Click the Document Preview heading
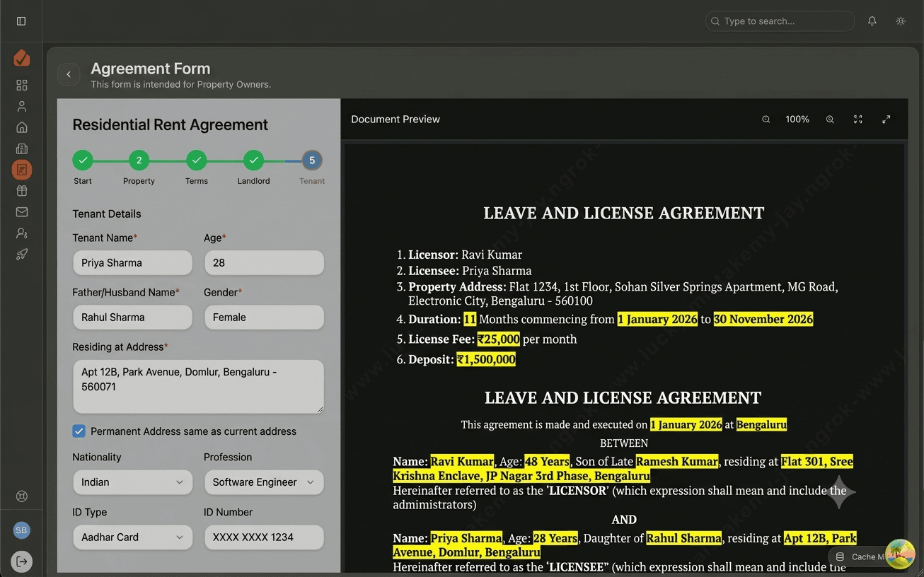The height and width of the screenshot is (577, 924). 395,120
